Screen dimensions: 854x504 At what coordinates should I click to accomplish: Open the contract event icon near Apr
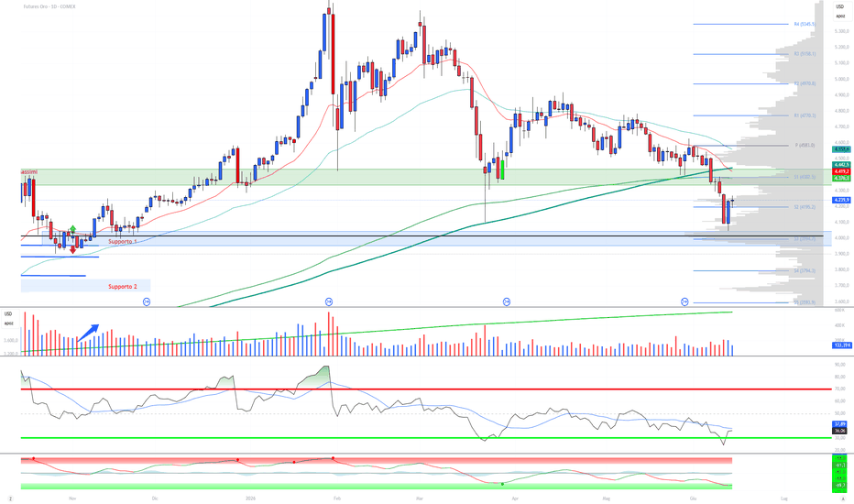pos(507,301)
